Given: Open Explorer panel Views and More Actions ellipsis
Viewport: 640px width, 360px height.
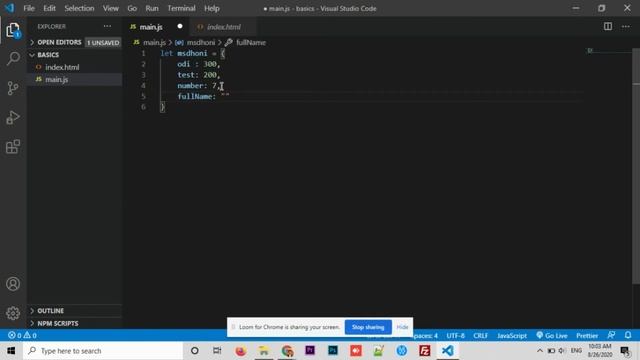Looking at the screenshot, I should [107, 26].
